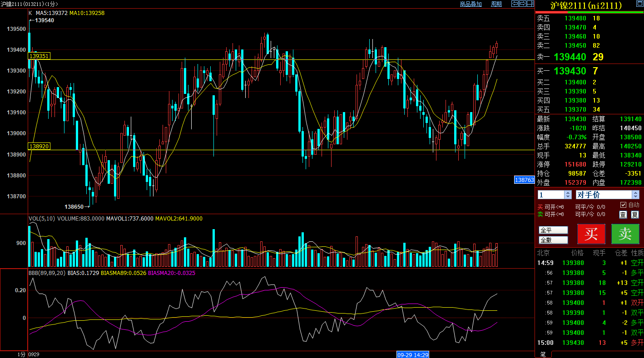The height and width of the screenshot is (358, 644).
Task: Click the 幅度 -0.73% change value
Action: click(x=575, y=137)
